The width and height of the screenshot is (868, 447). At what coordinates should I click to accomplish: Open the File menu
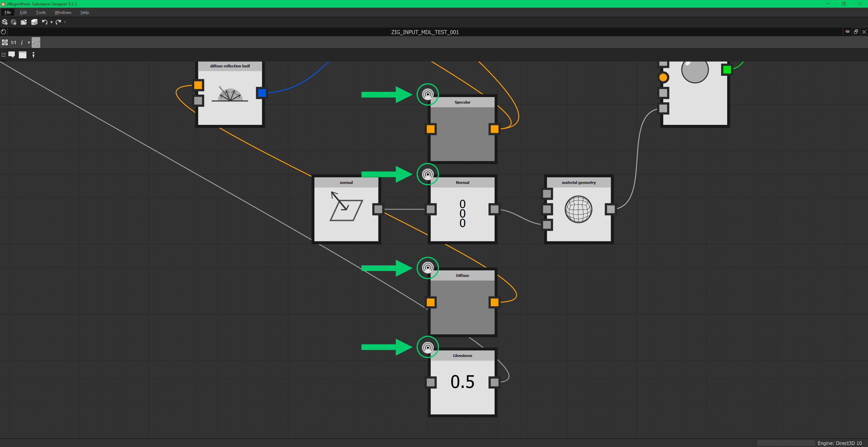point(7,12)
